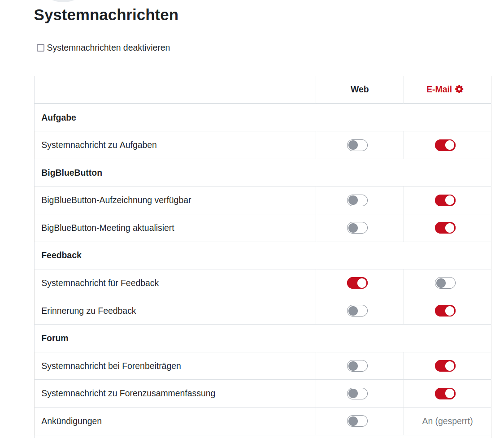The image size is (504, 438).
Task: Click the E-Mail column header link
Action: pos(439,89)
